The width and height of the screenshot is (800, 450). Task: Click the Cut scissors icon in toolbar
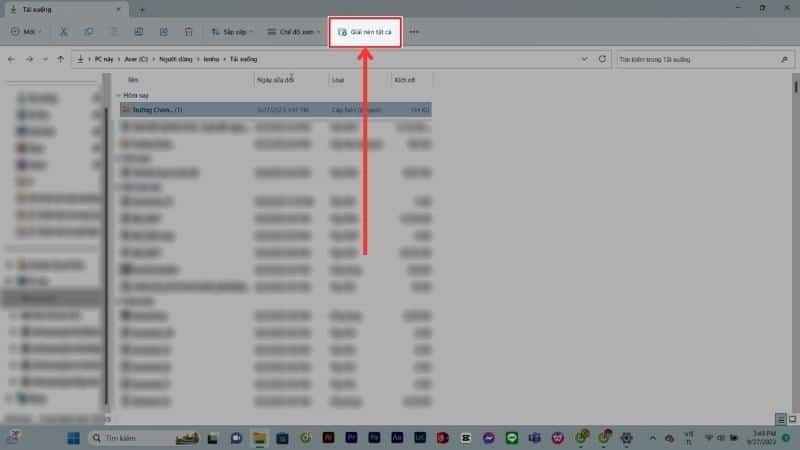pos(63,32)
